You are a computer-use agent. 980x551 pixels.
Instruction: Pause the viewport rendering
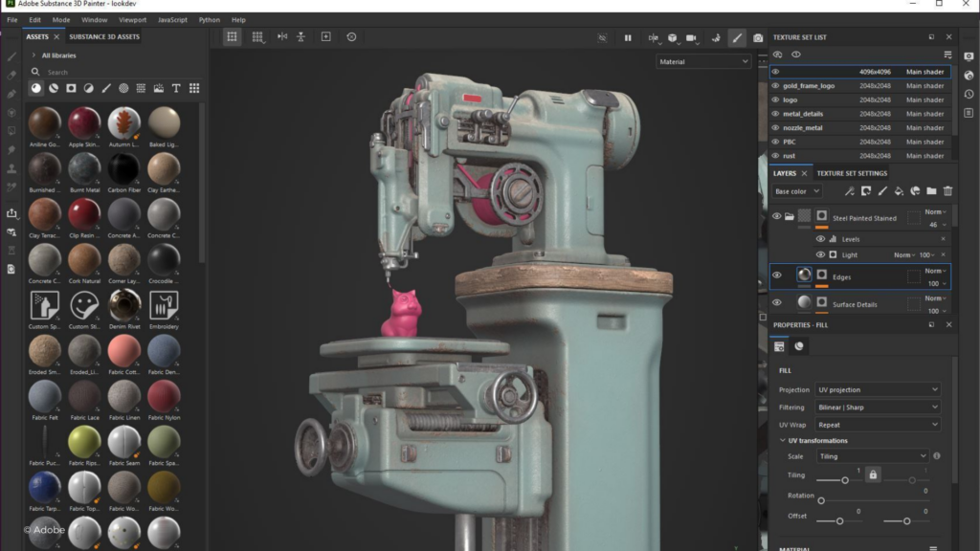628,37
